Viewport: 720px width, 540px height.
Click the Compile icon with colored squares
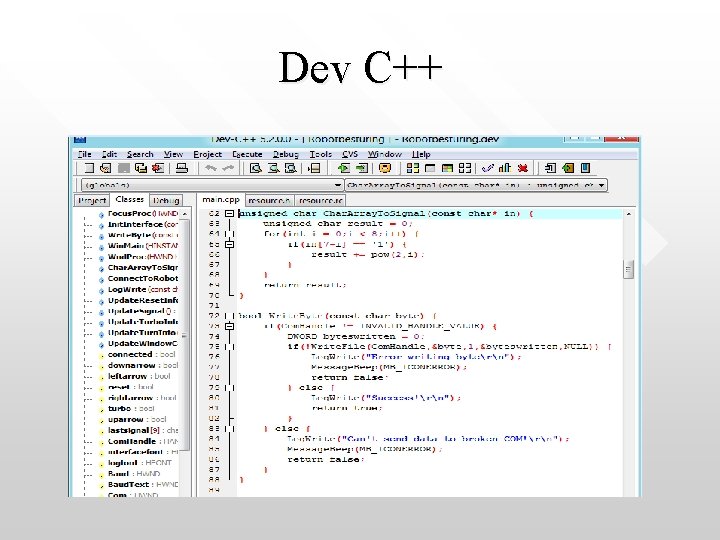(413, 168)
